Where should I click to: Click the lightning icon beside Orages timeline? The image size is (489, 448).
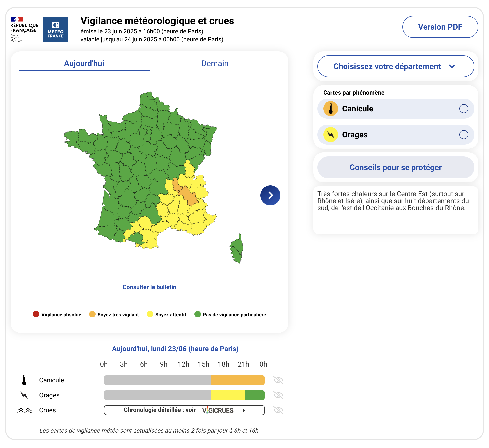click(x=24, y=395)
